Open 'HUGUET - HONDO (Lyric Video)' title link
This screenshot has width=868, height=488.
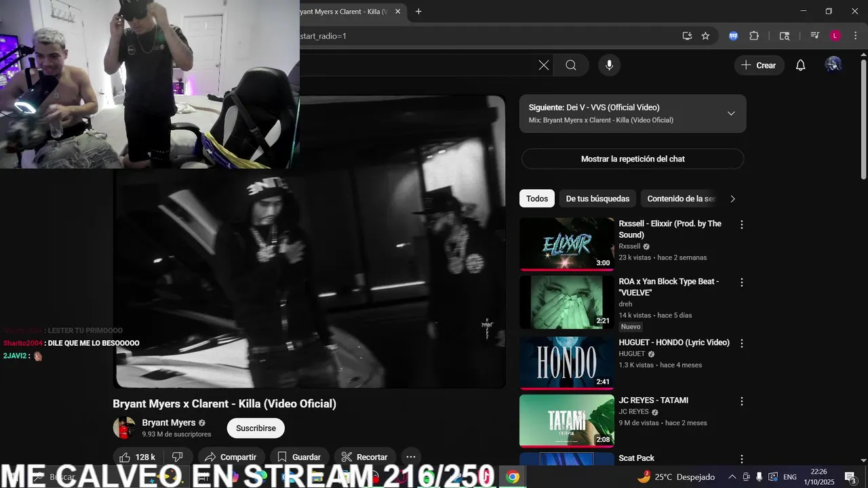tap(674, 343)
